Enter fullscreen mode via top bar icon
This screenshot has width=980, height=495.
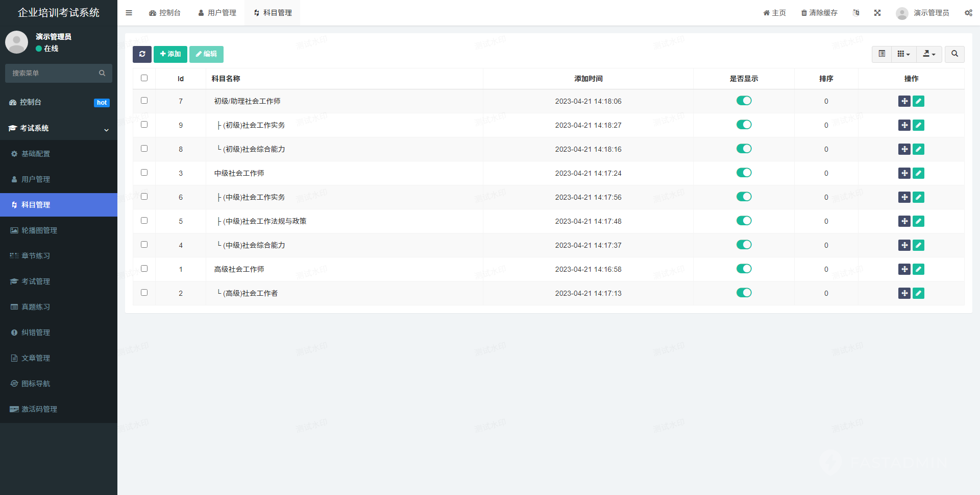(877, 13)
